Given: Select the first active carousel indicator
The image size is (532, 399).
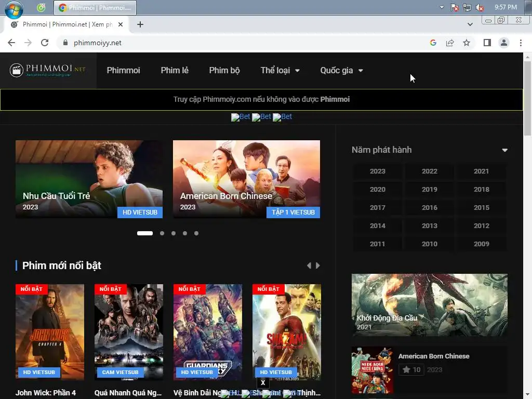Looking at the screenshot, I should 145,233.
